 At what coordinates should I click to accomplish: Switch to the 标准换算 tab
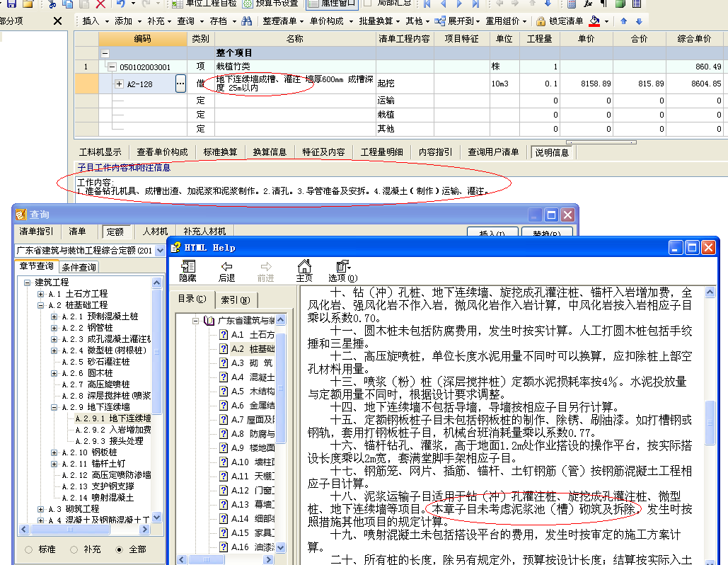point(220,152)
